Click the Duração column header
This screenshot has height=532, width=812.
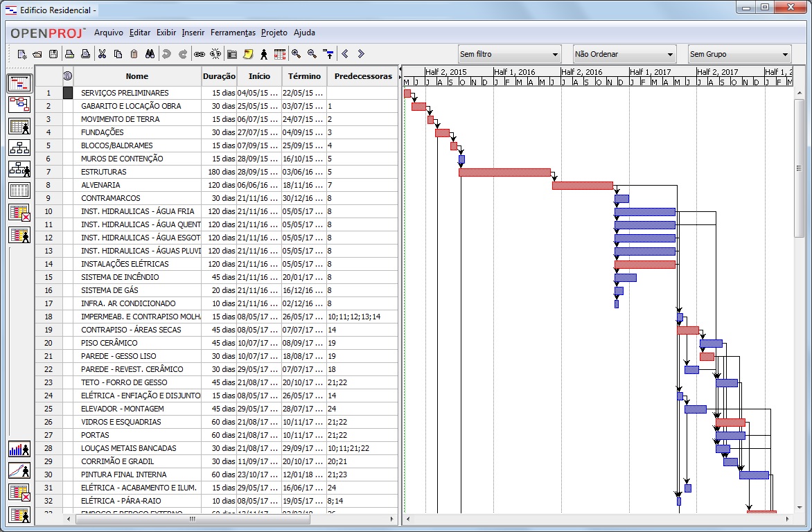point(219,76)
